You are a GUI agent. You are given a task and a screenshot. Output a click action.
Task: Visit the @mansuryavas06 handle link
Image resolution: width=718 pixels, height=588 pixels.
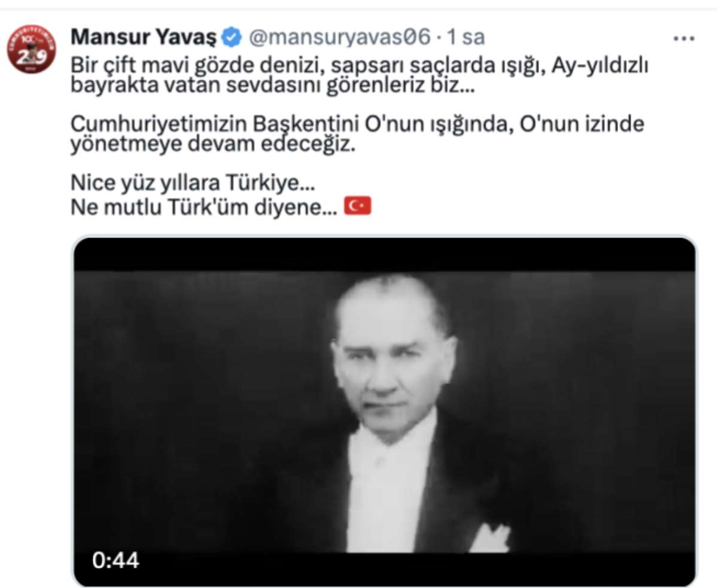pyautogui.click(x=339, y=37)
